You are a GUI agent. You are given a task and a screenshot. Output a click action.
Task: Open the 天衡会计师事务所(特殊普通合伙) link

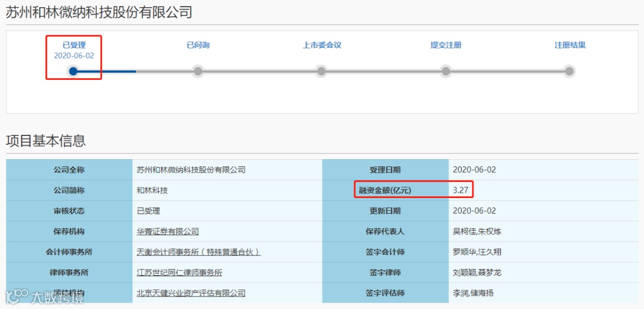tap(199, 252)
